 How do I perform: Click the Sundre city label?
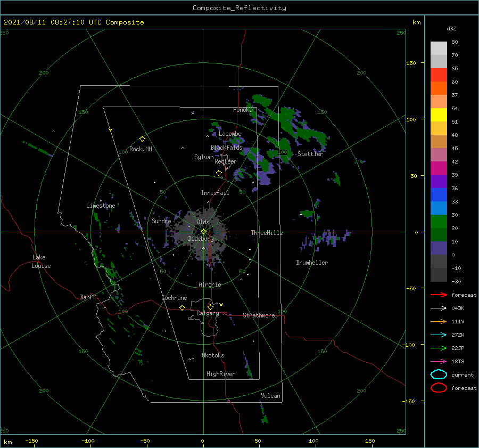(161, 221)
